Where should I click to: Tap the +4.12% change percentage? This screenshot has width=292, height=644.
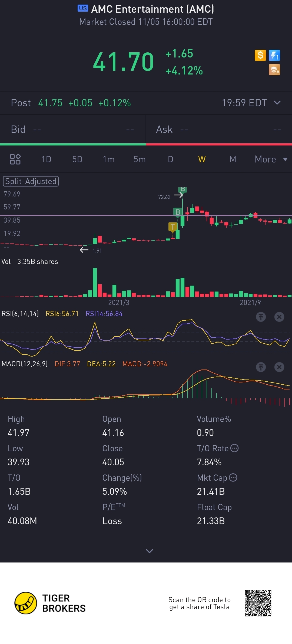pos(184,70)
